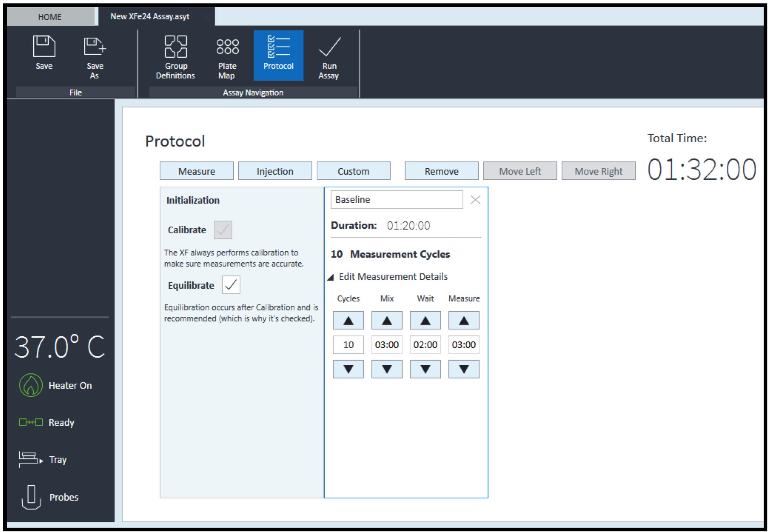Viewport: 768px width, 532px height.
Task: Click the disabled Calibrate checkbox
Action: tap(223, 230)
